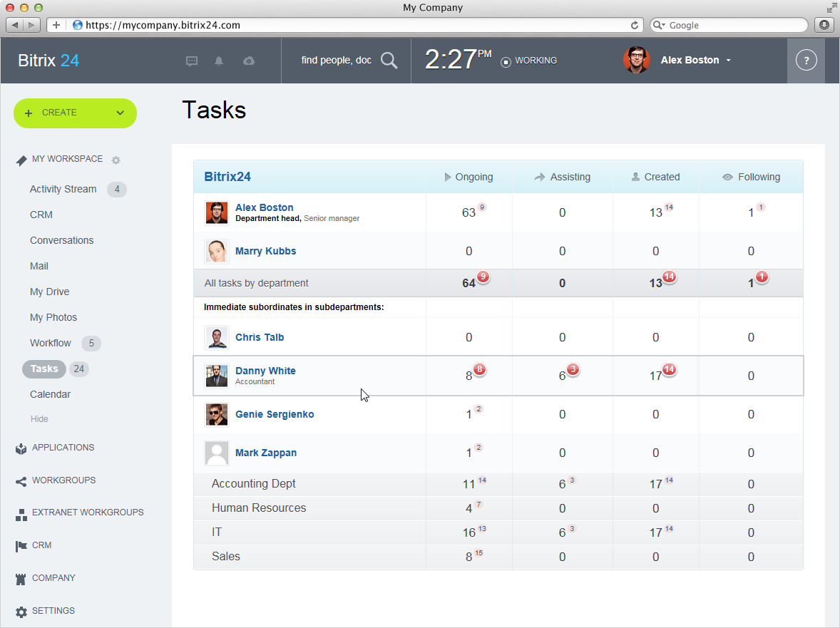
Task: Click Genie Sergienko's profile photo
Action: click(217, 414)
